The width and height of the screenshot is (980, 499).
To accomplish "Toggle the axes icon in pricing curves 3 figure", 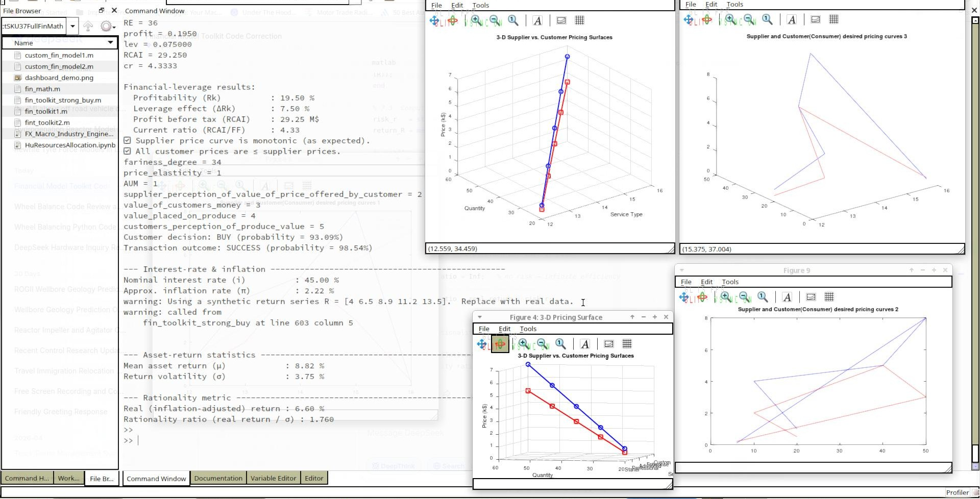I will click(816, 19).
